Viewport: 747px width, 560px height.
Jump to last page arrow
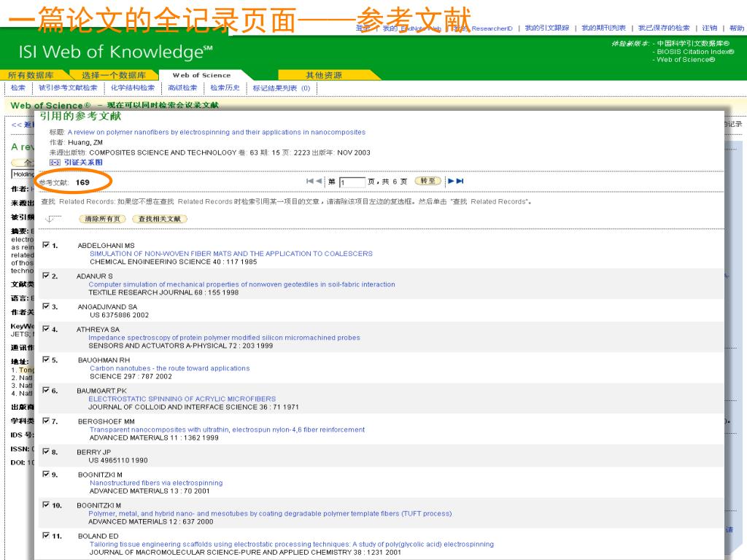click(460, 181)
